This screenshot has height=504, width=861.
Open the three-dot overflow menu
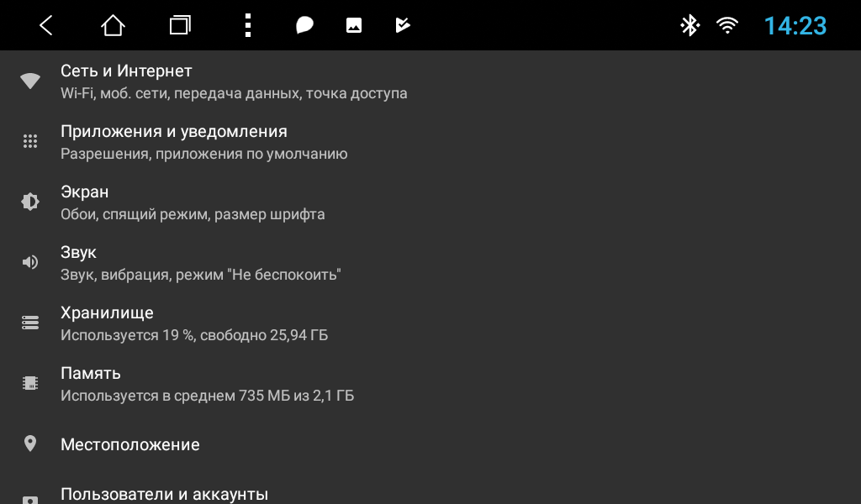pos(248,25)
